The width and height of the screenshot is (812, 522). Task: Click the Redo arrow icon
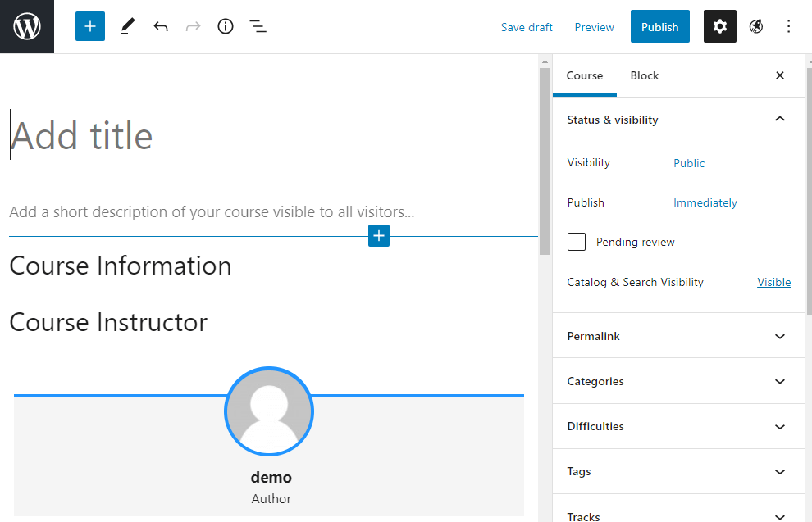click(193, 26)
